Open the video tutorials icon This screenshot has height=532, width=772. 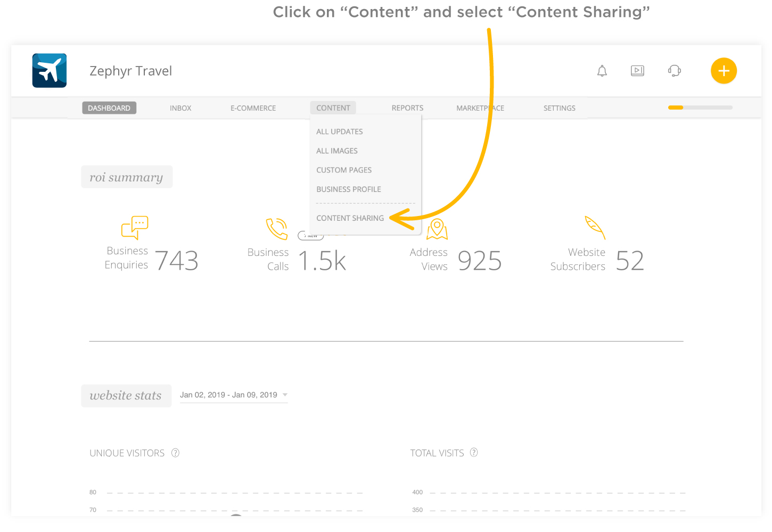tap(637, 71)
